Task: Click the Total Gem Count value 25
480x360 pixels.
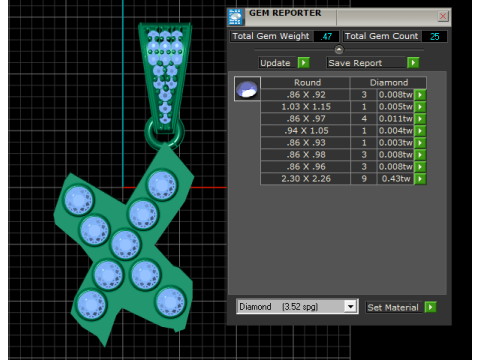Action: click(x=434, y=36)
